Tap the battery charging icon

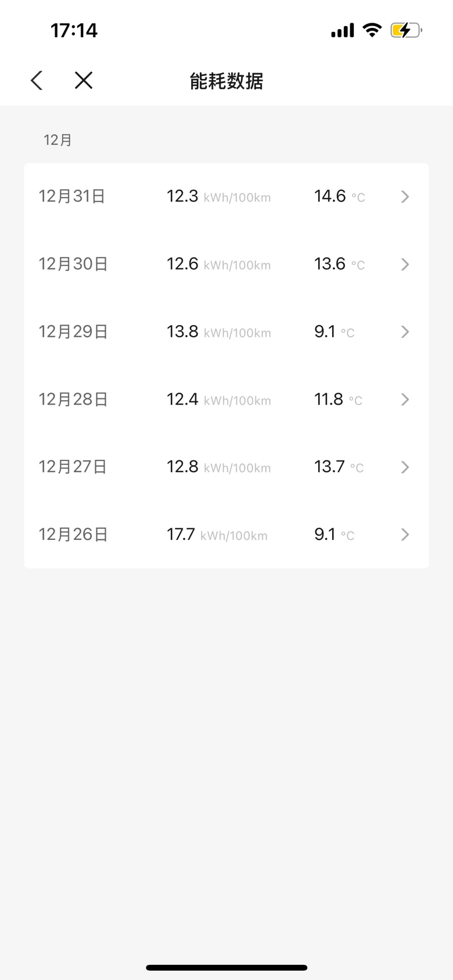point(405,30)
